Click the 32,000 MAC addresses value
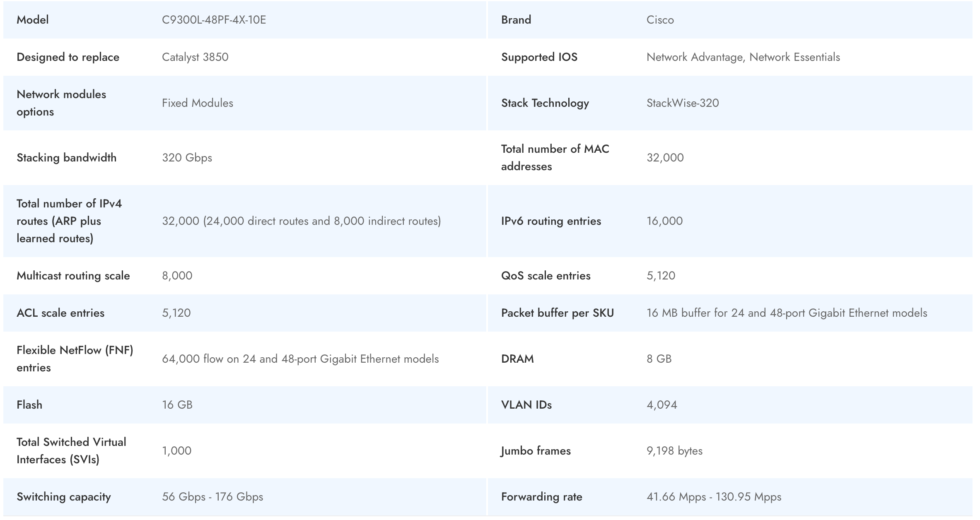980x520 pixels. click(665, 158)
